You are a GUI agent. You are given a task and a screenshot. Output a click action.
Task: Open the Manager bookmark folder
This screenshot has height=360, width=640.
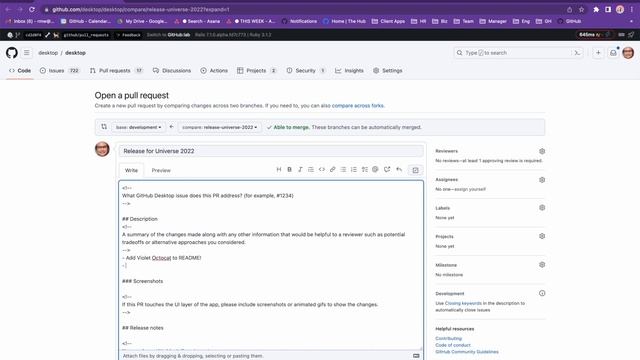coord(493,21)
